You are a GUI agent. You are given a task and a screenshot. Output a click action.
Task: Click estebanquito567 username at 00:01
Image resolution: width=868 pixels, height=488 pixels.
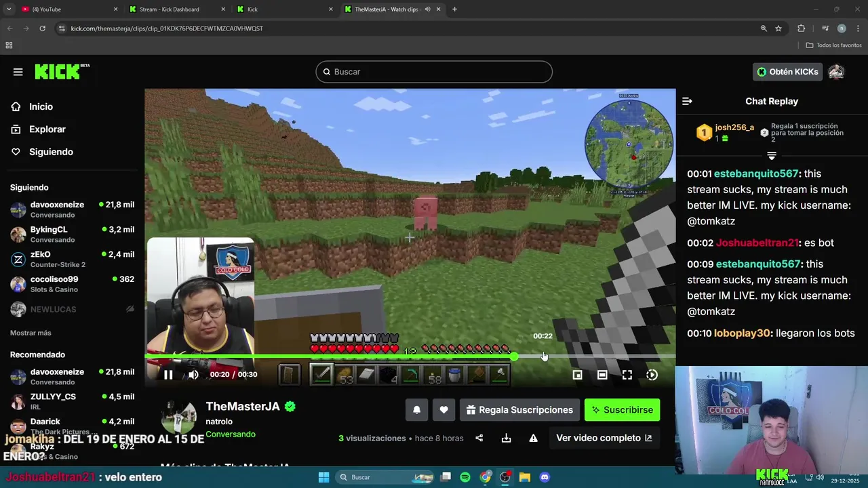click(756, 174)
